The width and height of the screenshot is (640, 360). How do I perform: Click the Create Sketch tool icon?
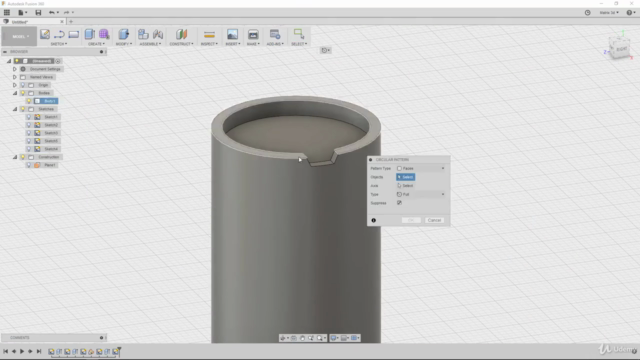pyautogui.click(x=45, y=34)
